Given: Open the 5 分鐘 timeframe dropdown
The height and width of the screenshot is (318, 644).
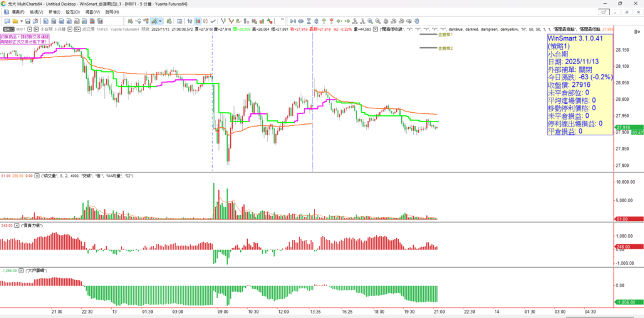Looking at the screenshot, I should [x=70, y=29].
